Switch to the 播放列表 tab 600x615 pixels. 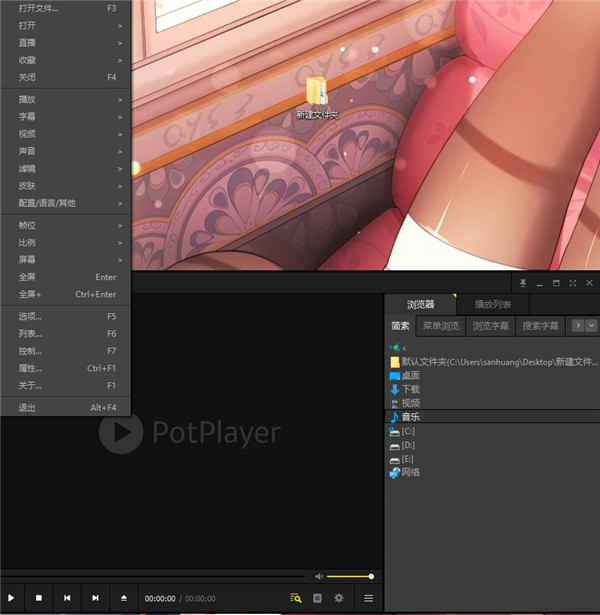click(493, 304)
